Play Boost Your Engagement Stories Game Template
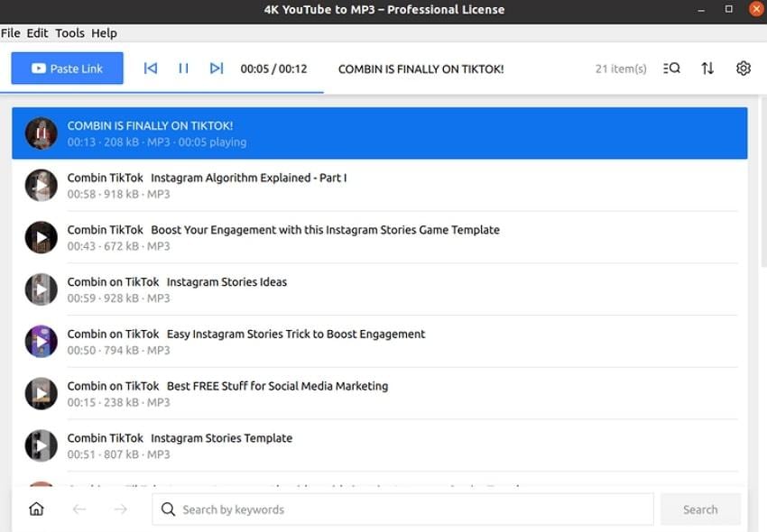Screen dimensions: 767x532 pos(42,238)
